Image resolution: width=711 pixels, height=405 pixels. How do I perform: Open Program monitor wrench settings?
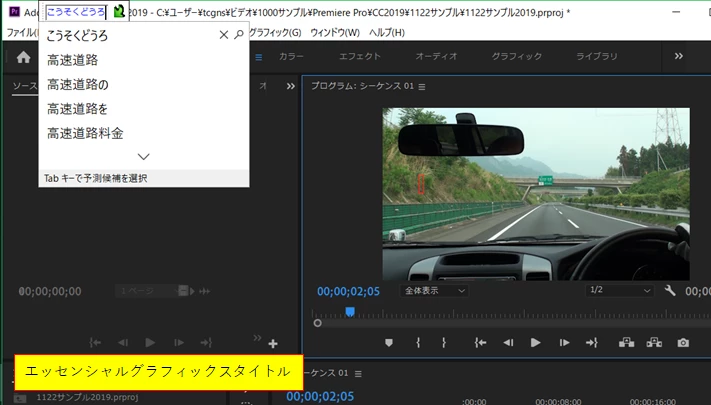(670, 290)
